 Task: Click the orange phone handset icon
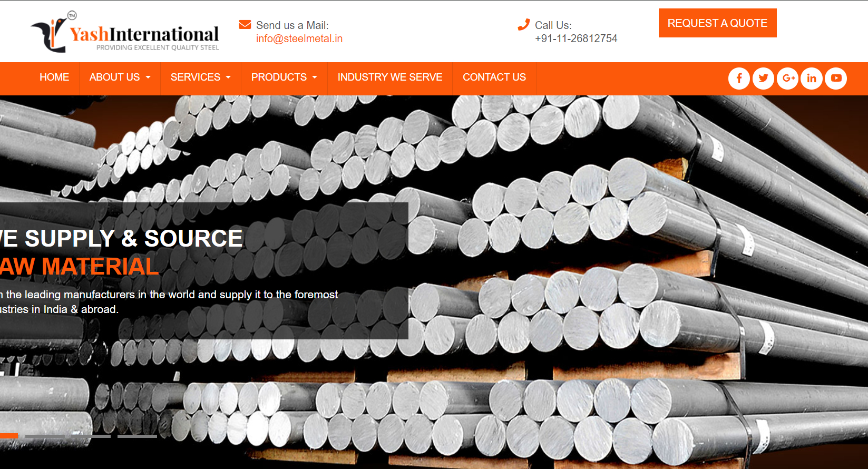(523, 25)
